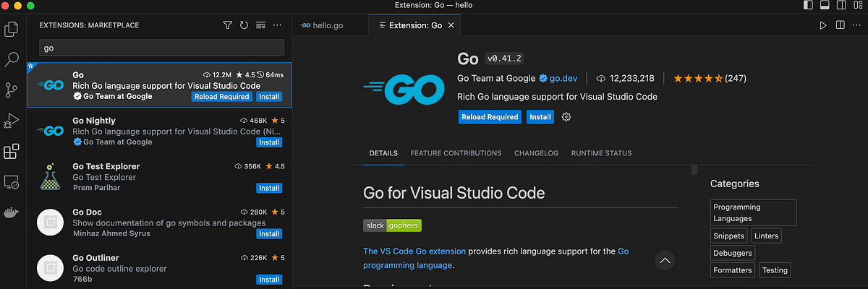The height and width of the screenshot is (289, 868).
Task: Click 'Prem Parihar' publisher name
Action: point(97,188)
